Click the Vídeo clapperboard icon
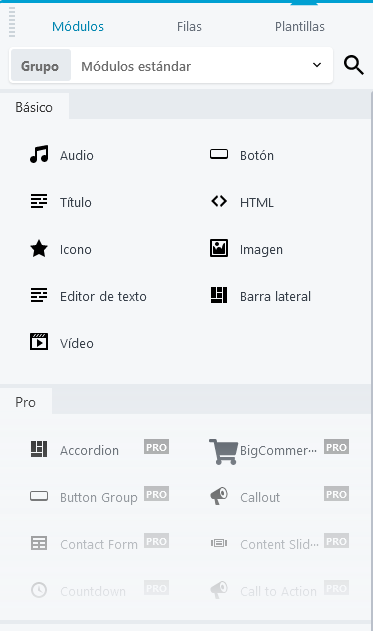Viewport: 373px width, 631px height. pos(39,342)
